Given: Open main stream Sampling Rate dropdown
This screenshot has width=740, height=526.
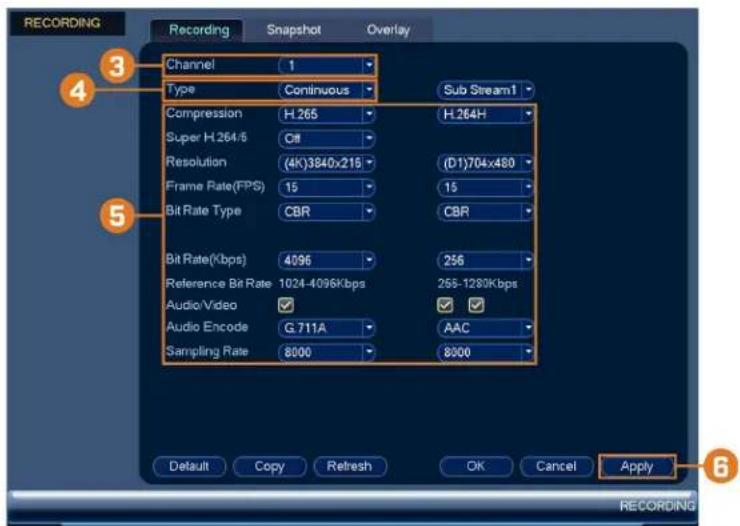Looking at the screenshot, I should coord(327,352).
